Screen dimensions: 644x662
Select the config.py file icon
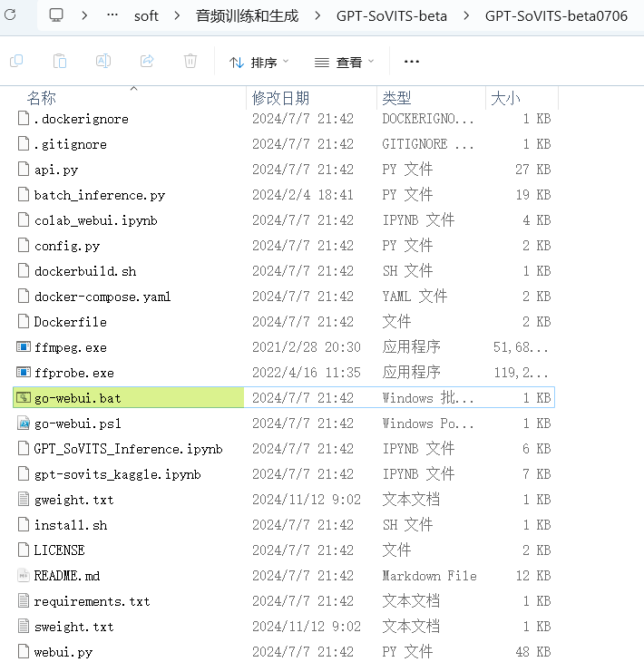click(x=24, y=245)
